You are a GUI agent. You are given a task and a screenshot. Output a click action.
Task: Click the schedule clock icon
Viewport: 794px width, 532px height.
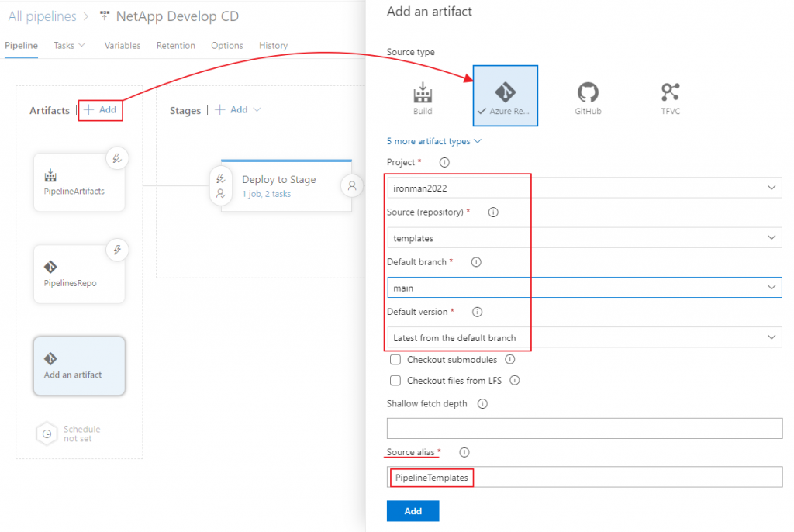point(47,434)
